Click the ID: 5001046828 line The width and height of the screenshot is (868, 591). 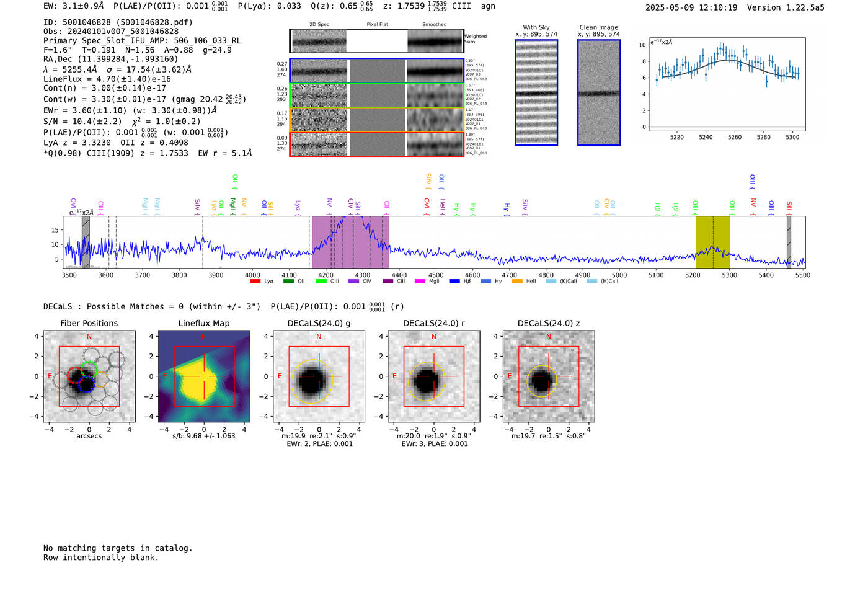(x=118, y=22)
